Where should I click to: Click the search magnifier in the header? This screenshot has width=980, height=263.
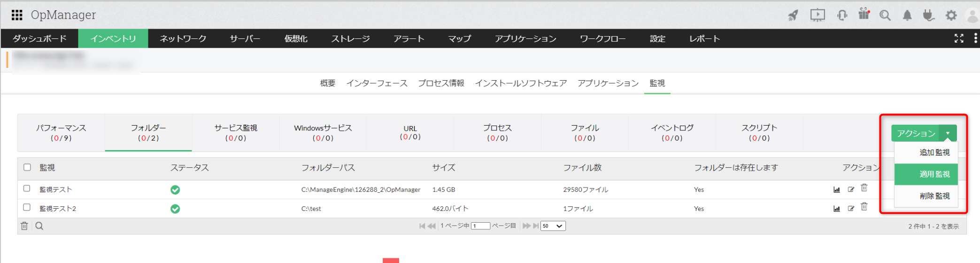[885, 15]
